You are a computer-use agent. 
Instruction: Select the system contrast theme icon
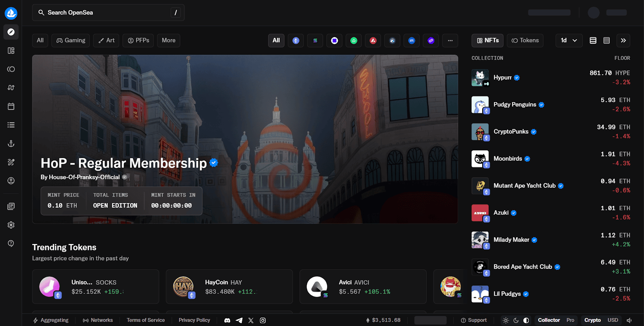pos(526,320)
